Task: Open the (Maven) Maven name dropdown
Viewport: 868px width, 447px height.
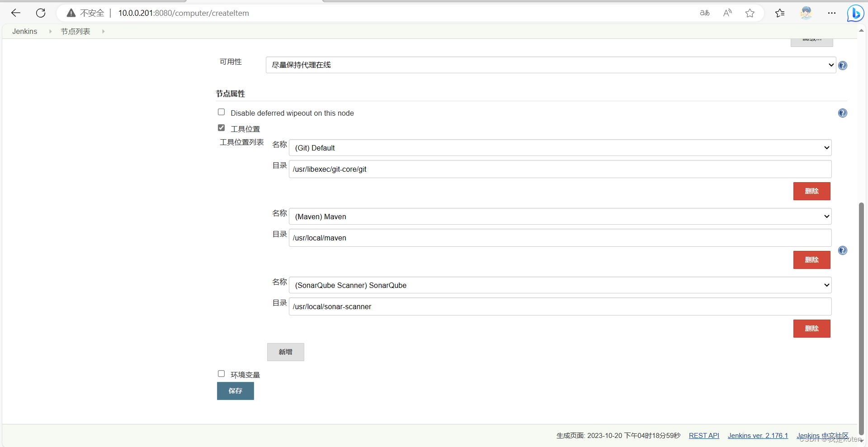Action: 560,216
